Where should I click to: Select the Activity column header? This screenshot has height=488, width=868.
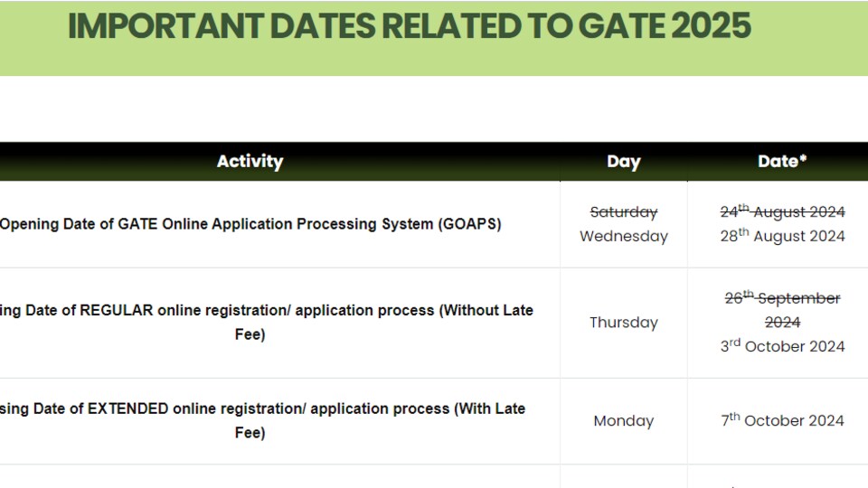[250, 161]
